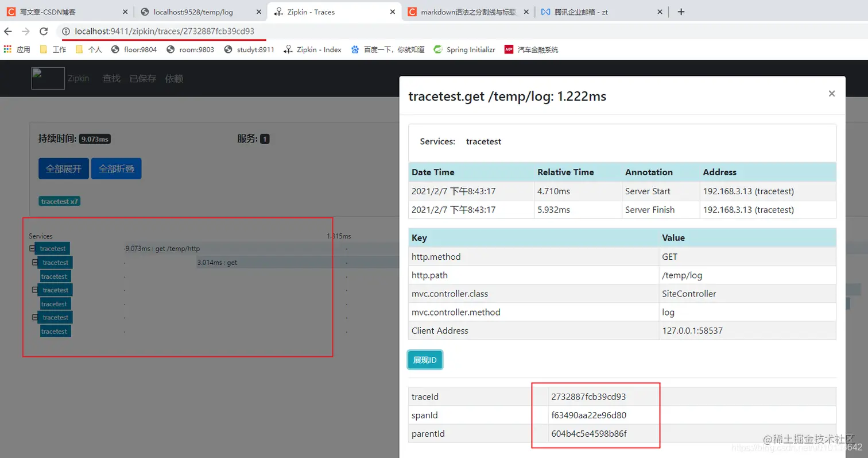This screenshot has height=458, width=868.
Task: Close the 腾讯企业邮箱 tab
Action: (660, 11)
